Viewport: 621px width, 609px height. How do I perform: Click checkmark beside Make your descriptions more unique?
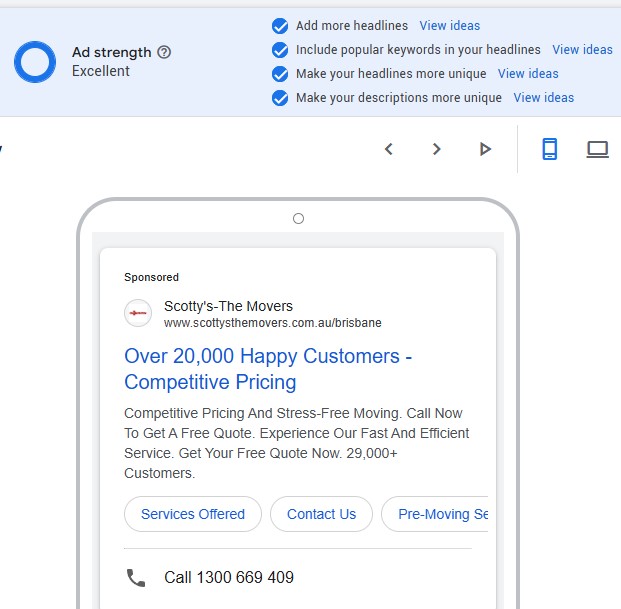coord(280,98)
